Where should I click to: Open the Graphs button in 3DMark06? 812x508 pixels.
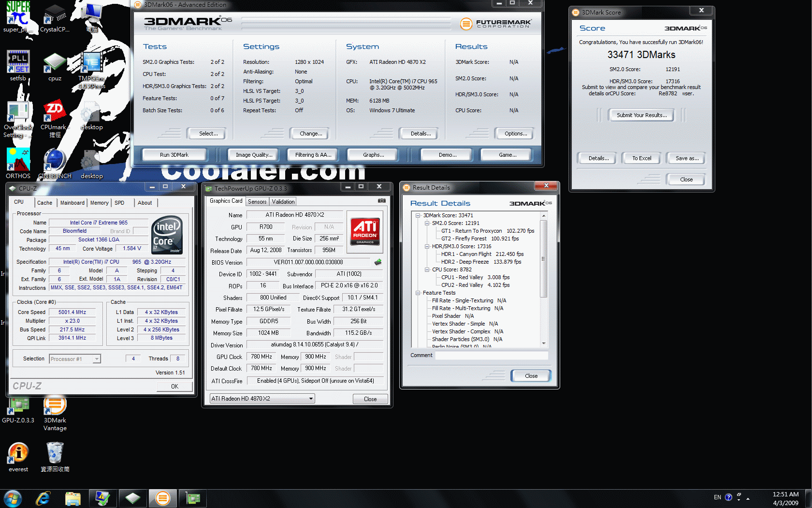(373, 155)
